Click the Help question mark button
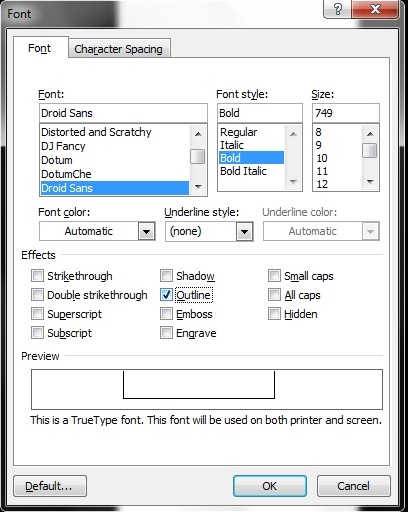This screenshot has width=408, height=512. 337,9
